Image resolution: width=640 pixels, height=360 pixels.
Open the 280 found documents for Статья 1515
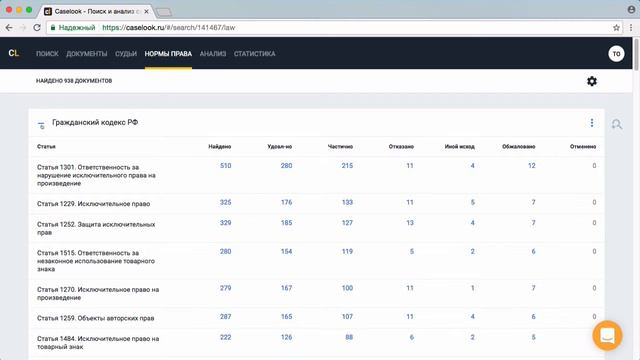[x=225, y=251]
